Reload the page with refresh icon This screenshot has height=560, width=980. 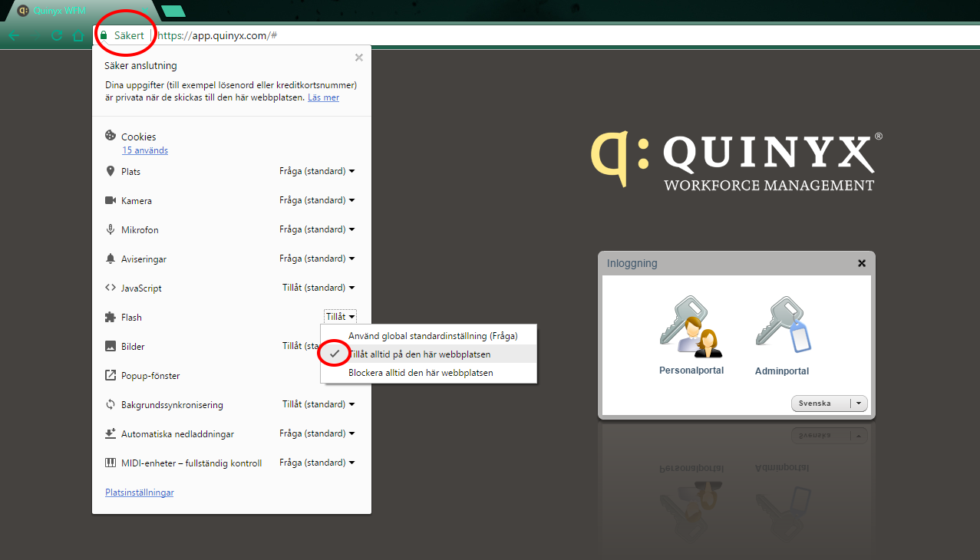[x=56, y=36]
